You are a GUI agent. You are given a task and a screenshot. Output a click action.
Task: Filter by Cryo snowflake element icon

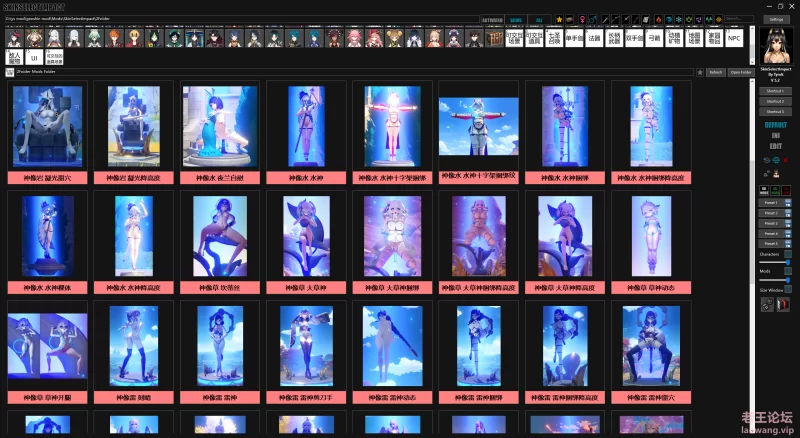679,19
